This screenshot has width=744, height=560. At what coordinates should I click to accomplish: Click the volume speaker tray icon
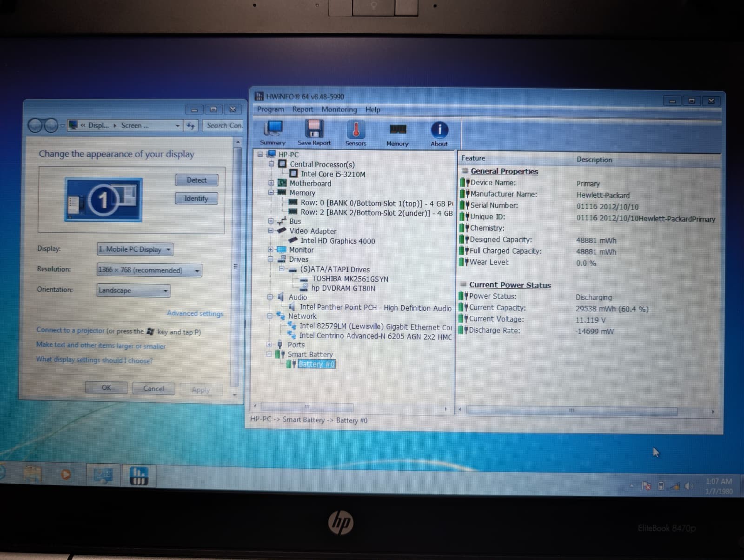[689, 486]
